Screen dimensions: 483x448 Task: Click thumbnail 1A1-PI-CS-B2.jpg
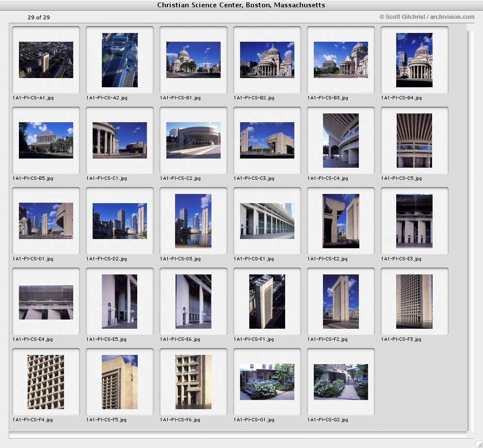point(267,60)
